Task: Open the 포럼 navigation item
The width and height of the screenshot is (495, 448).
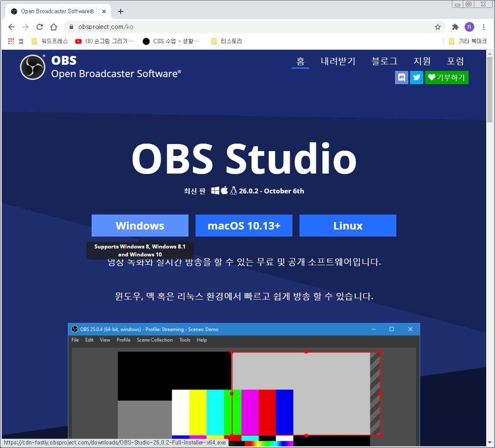Action: [x=455, y=61]
